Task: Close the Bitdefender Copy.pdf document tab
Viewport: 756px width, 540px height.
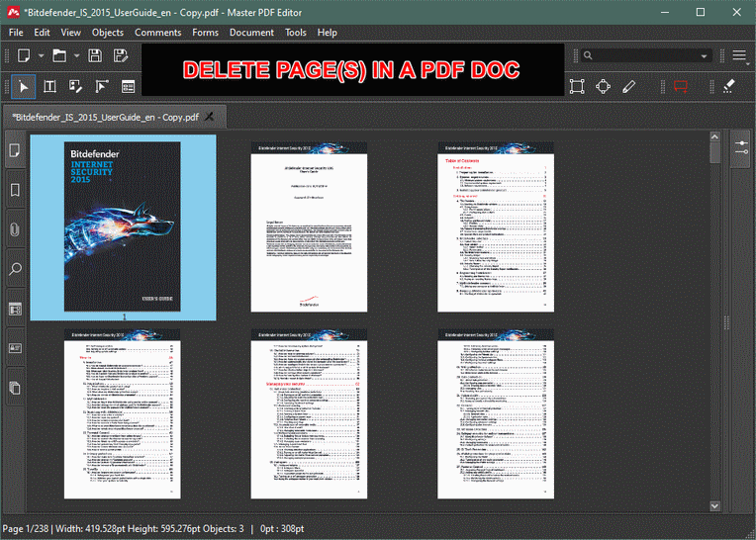Action: pyautogui.click(x=209, y=117)
